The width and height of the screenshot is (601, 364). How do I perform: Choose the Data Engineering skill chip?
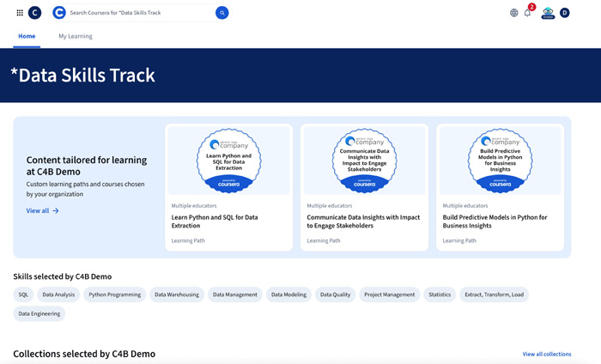(x=39, y=313)
